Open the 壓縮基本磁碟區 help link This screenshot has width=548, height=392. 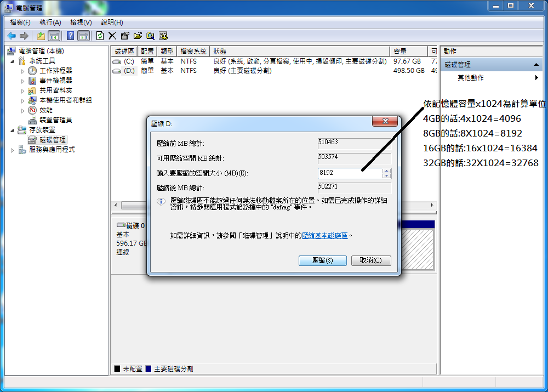coord(324,236)
